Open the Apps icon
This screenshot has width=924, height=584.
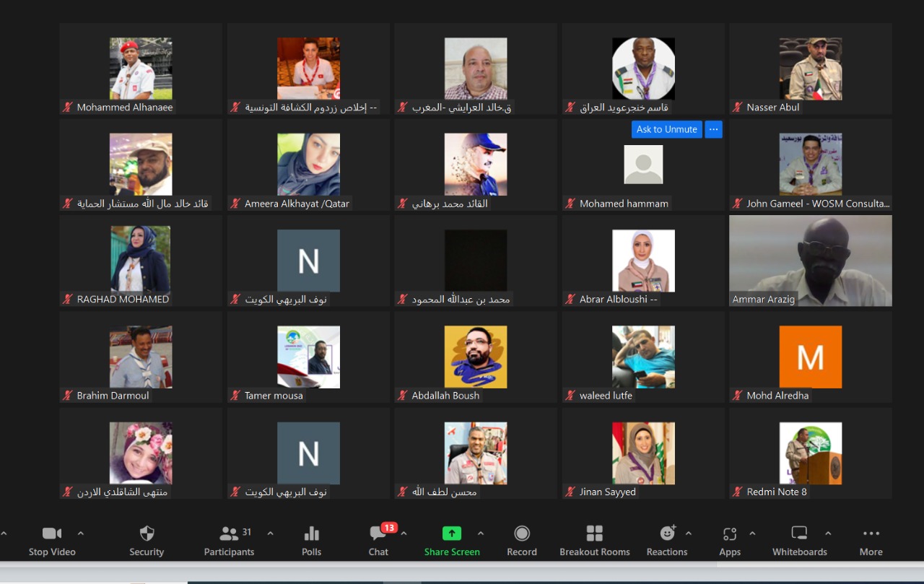click(729, 534)
